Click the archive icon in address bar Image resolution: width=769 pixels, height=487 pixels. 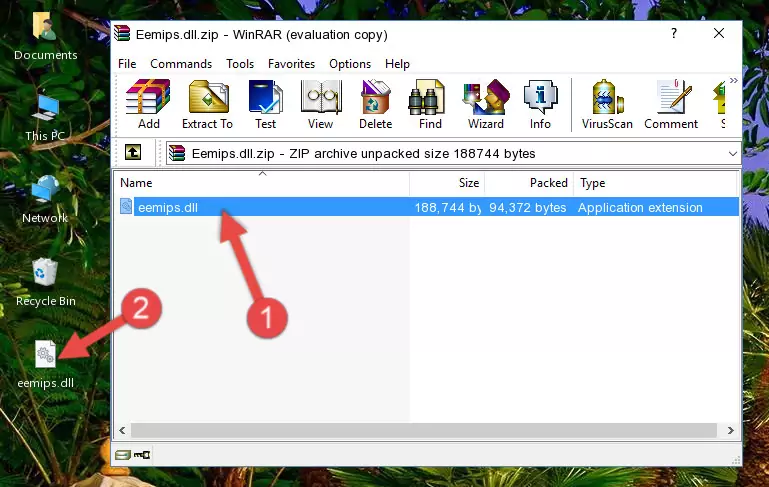177,154
